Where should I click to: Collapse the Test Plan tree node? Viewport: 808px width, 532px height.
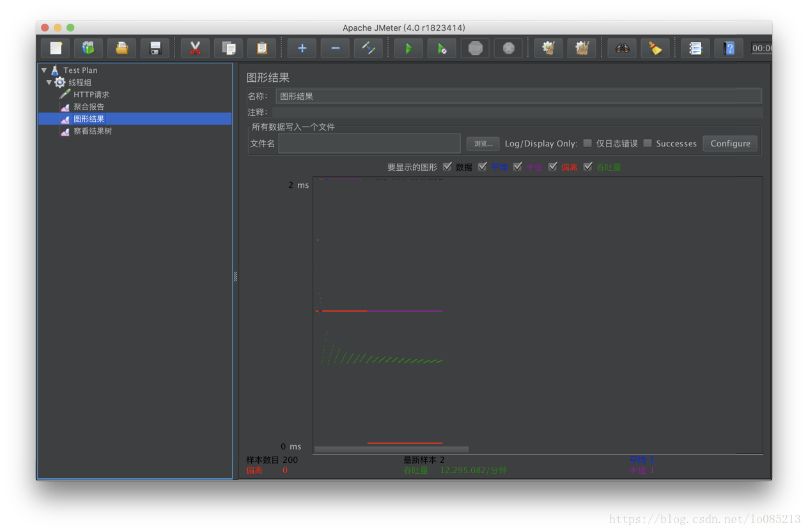click(x=44, y=70)
